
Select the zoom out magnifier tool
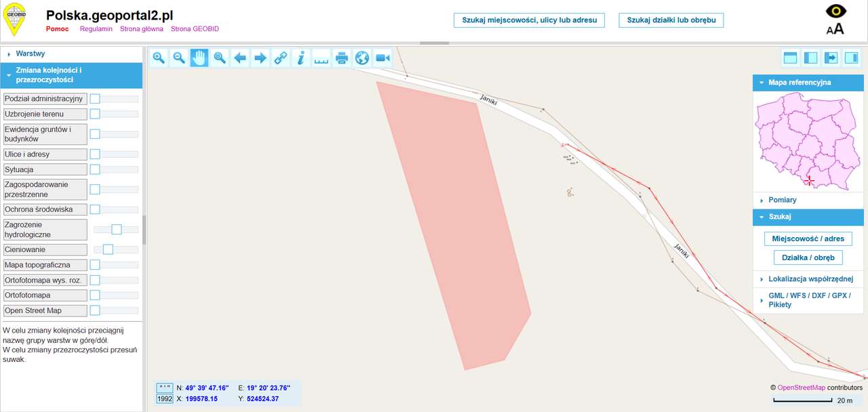(x=179, y=58)
